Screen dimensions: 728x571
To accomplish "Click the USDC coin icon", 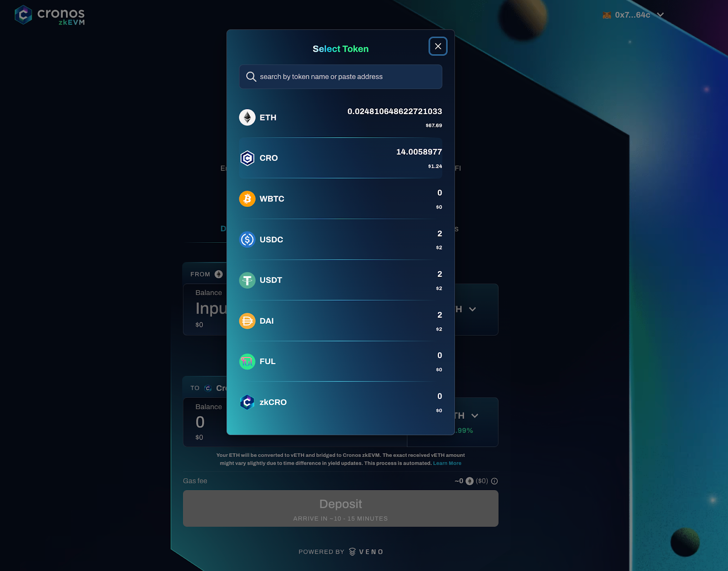I will click(247, 240).
